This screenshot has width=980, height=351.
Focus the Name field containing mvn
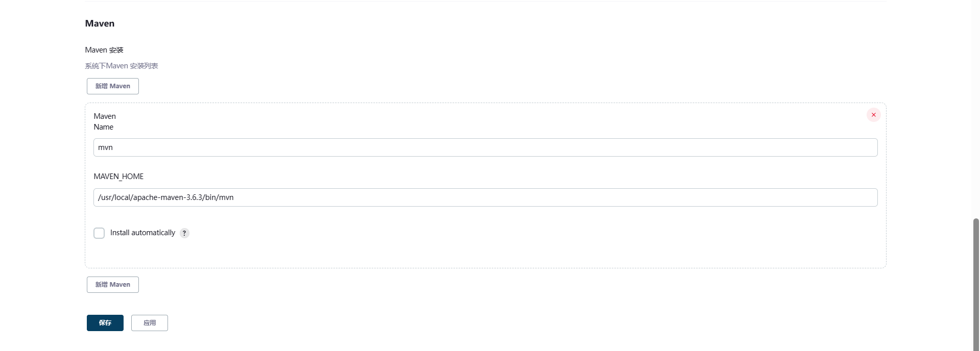pos(485,147)
